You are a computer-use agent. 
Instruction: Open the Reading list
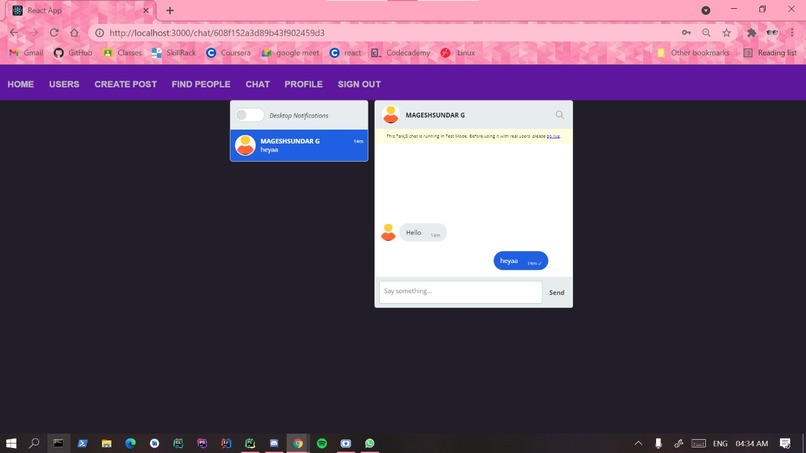coord(770,53)
